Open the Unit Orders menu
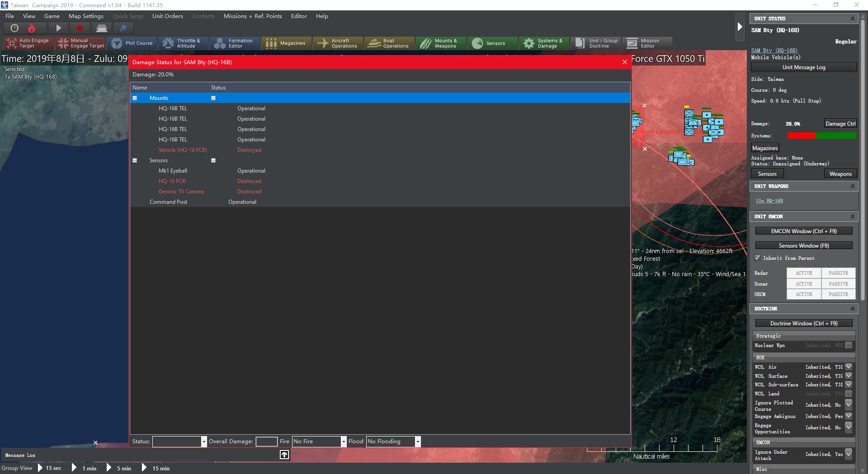 click(x=167, y=16)
